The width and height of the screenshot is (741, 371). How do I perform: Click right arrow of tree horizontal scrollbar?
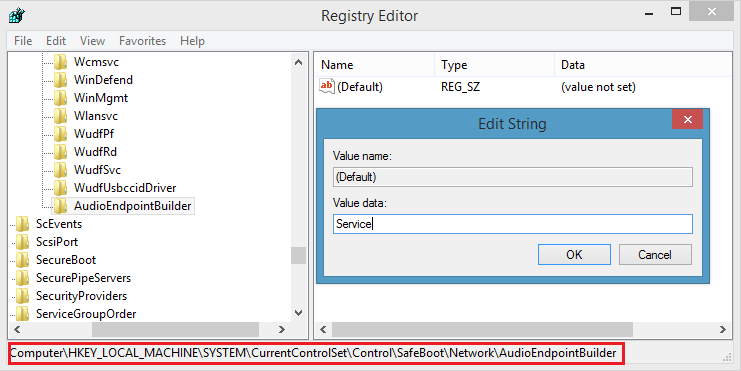point(282,329)
